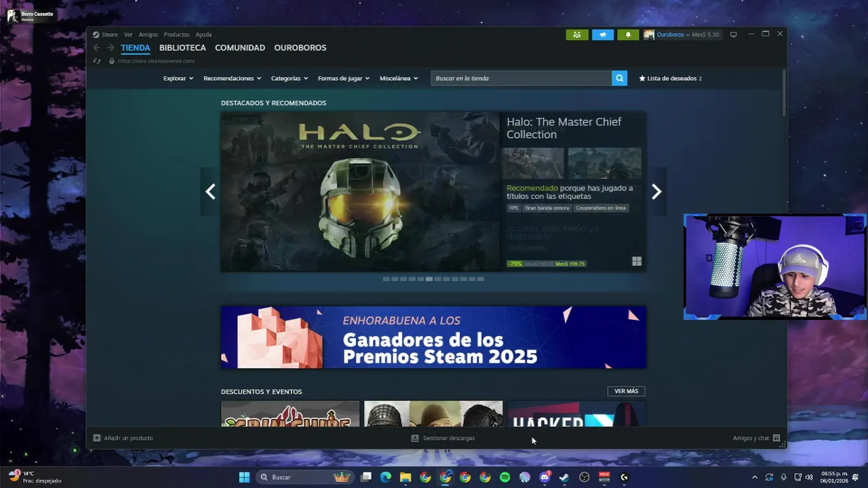Open Spotify from the taskbar
868x488 pixels.
[505, 477]
